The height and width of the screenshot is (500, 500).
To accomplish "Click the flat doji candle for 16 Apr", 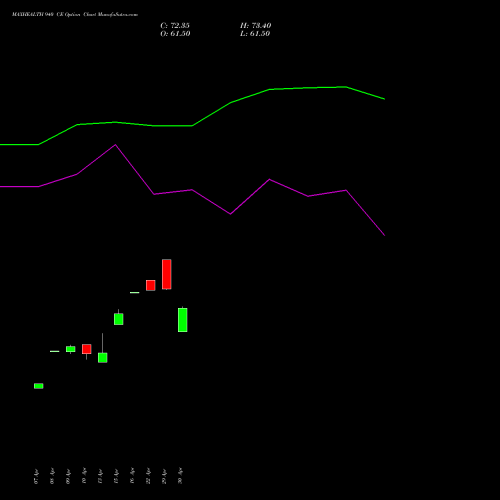I will (x=135, y=293).
